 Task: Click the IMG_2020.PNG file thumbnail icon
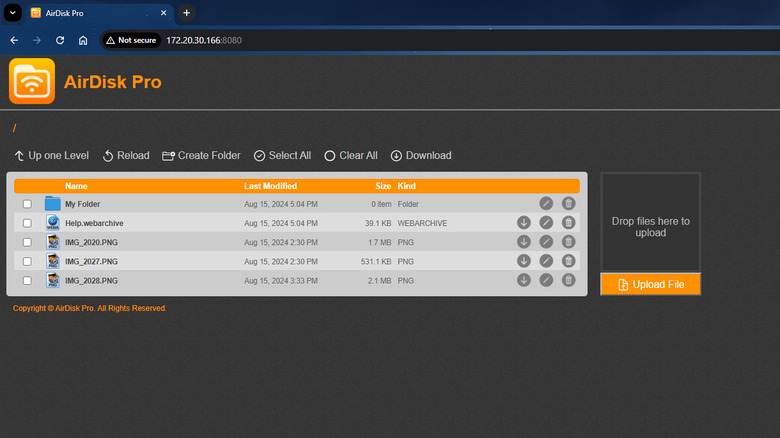(x=53, y=242)
